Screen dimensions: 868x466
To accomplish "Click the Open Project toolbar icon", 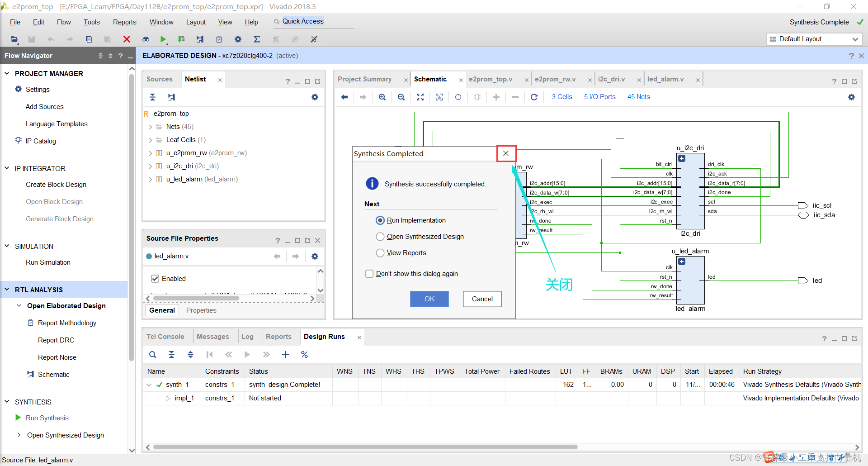I will click(x=14, y=39).
